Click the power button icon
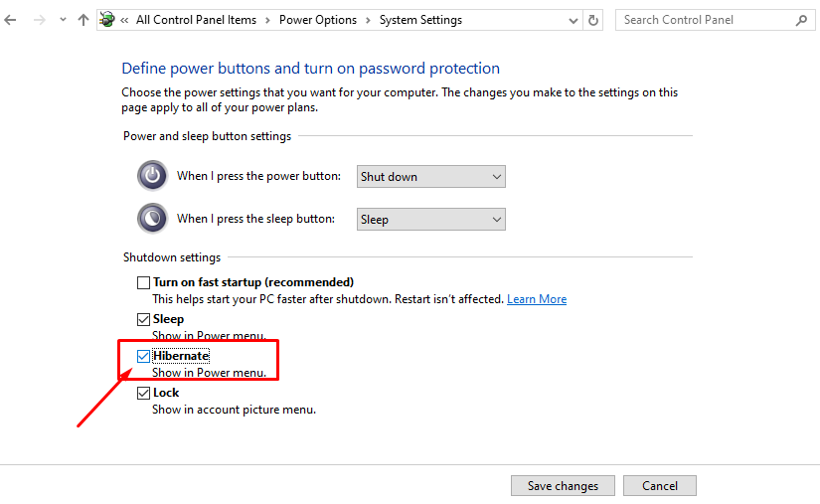Viewport: 820px width, 504px height. pyautogui.click(x=152, y=176)
